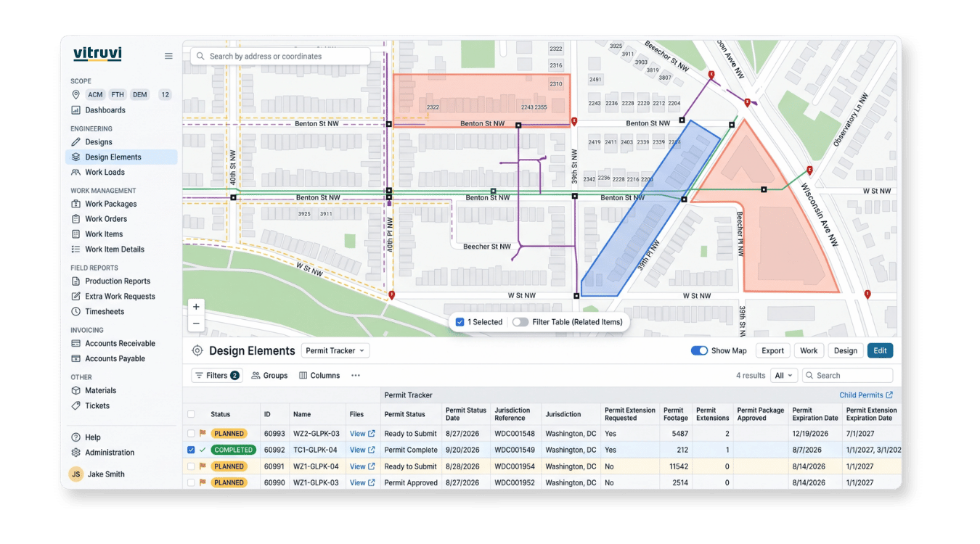Navigate to Work Packages in the sidebar
Viewport: 980px width, 544px height.
click(110, 204)
